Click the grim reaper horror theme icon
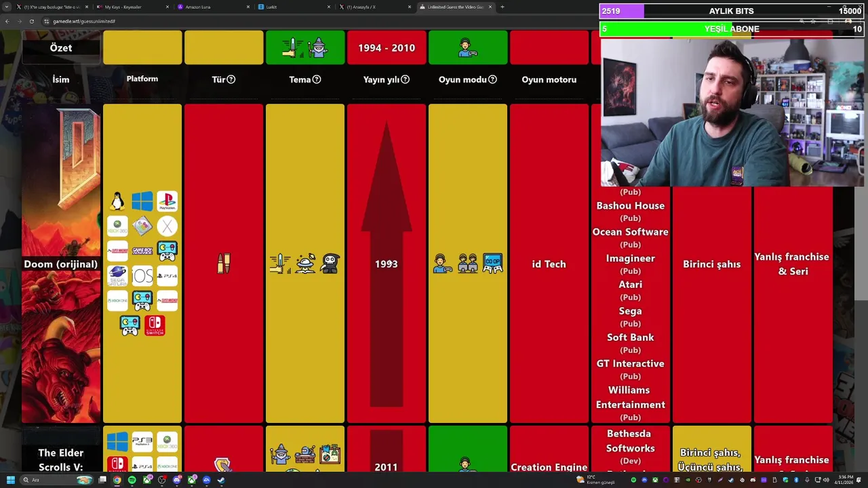This screenshot has width=868, height=488. click(330, 264)
